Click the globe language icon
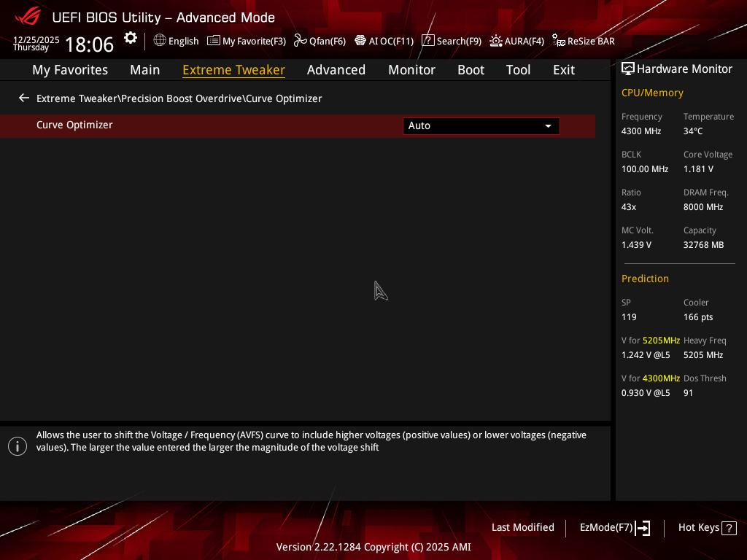747x560 pixels. click(x=160, y=41)
